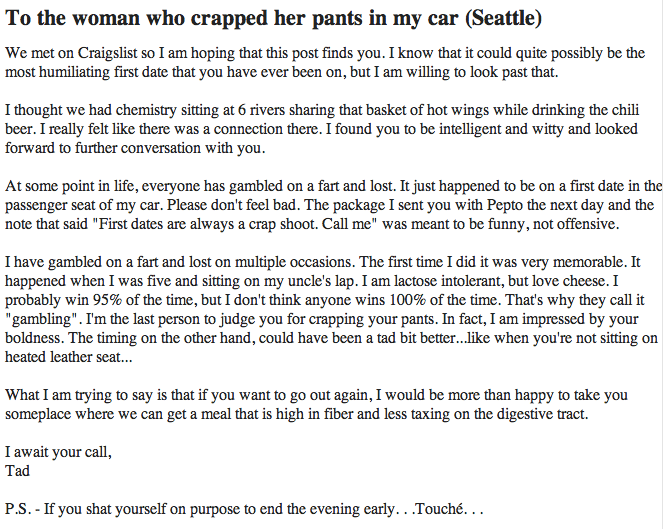
Task: Click "(Seattle)" in the title
Action: tap(503, 18)
